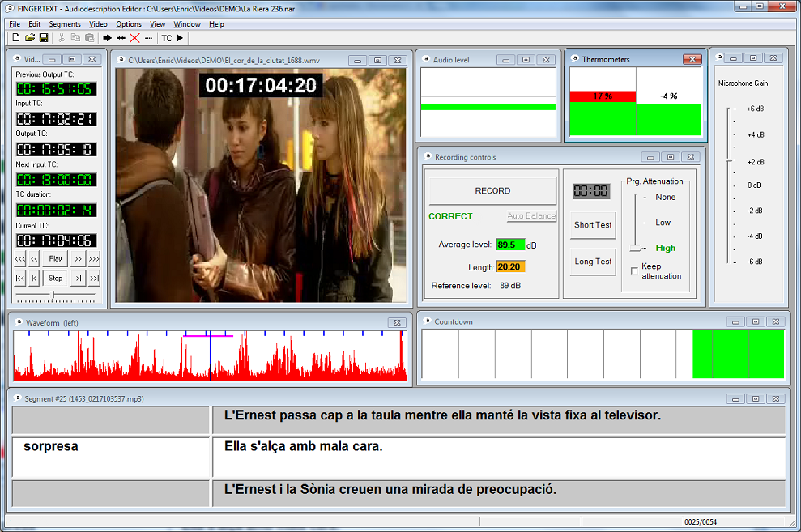Select the segment text 'Ella s'alça amb mala cara.'
This screenshot has height=532, width=801.
304,446
